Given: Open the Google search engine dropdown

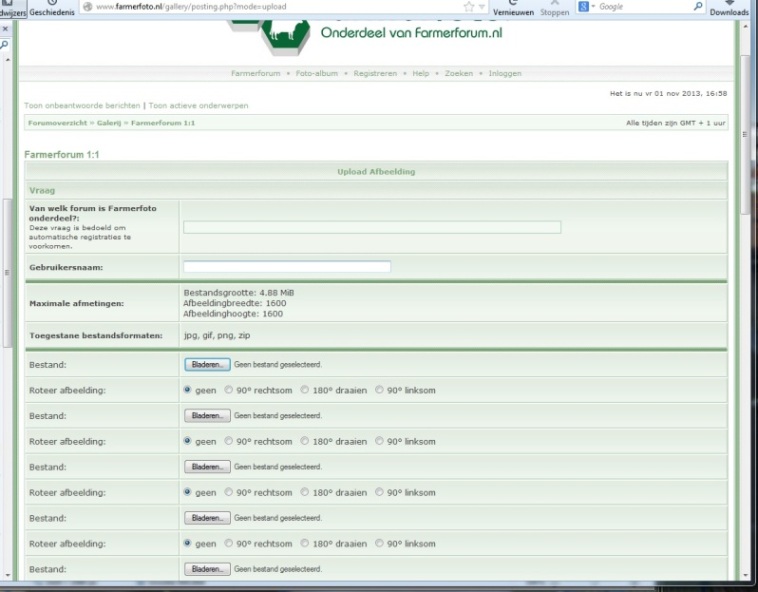Looking at the screenshot, I should pos(587,7).
